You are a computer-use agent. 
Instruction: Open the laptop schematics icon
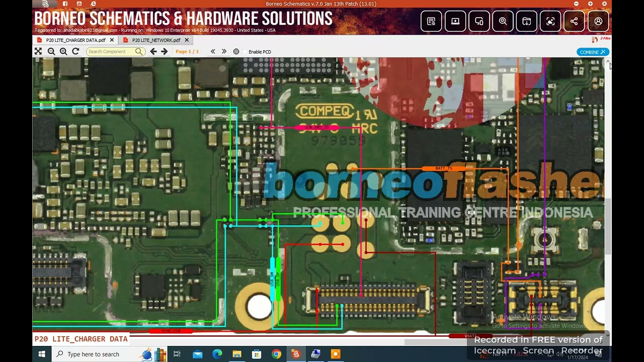[x=455, y=22]
